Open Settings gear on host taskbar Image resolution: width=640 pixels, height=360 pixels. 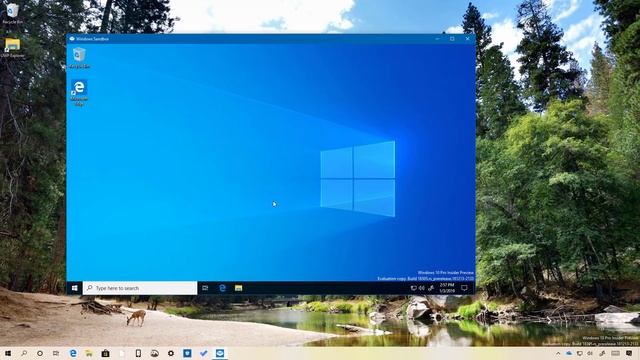pos(171,353)
